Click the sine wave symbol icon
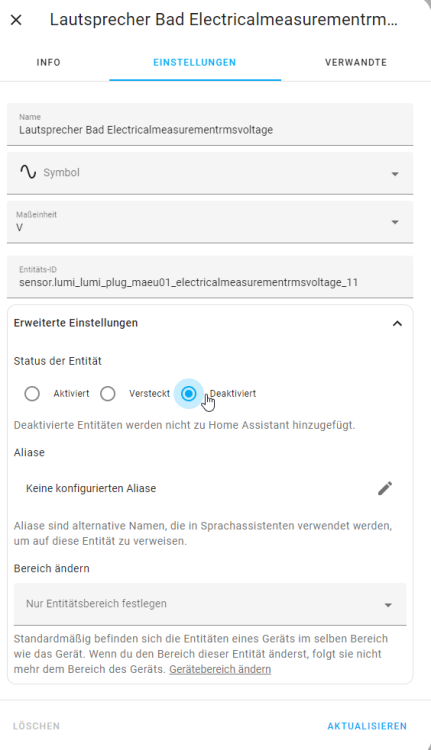The image size is (431, 750). pyautogui.click(x=28, y=172)
